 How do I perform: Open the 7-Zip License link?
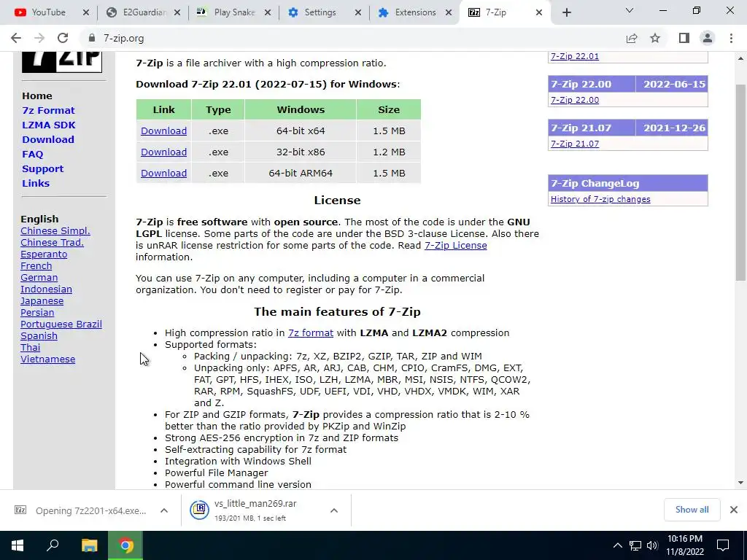[x=455, y=245]
